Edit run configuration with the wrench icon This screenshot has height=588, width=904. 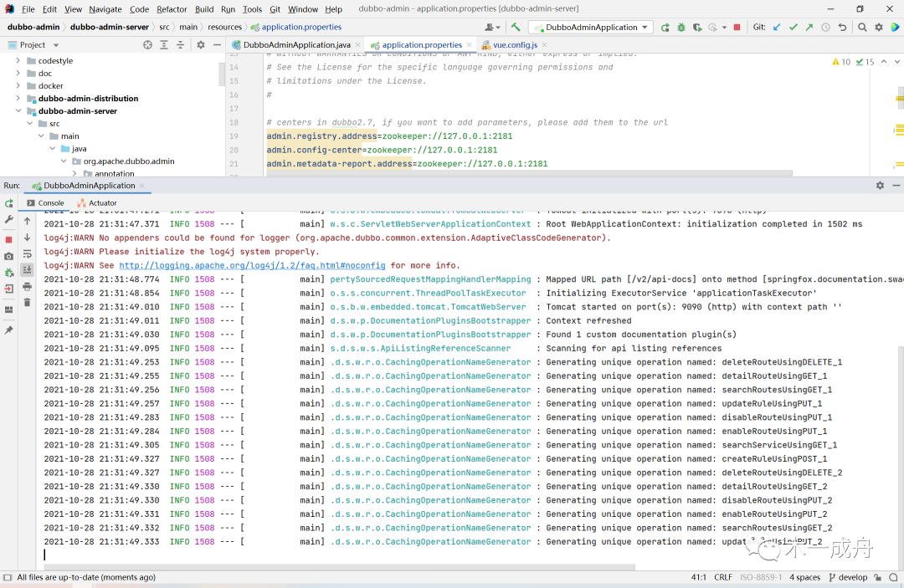tap(8, 219)
